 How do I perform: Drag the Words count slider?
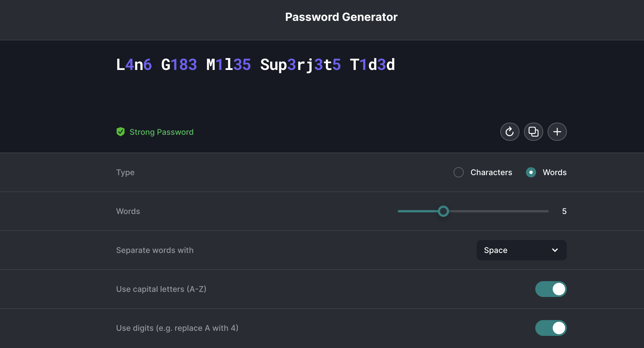(443, 211)
